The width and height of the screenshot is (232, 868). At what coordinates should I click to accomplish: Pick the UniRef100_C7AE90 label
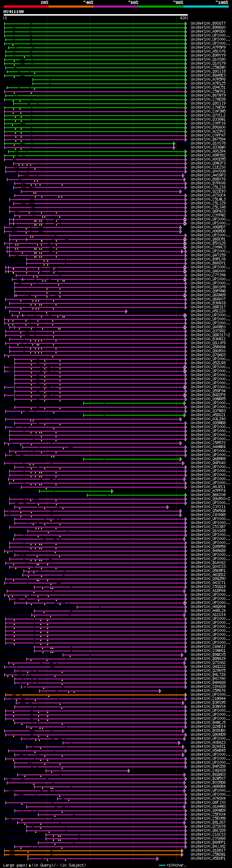pos(208,107)
